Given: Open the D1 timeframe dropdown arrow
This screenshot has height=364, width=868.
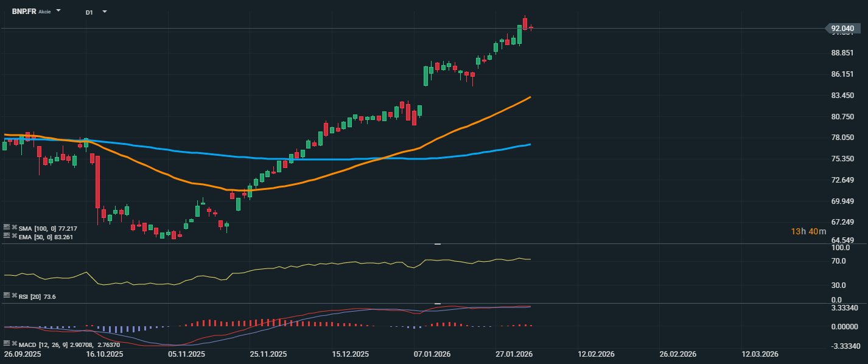Looking at the screenshot, I should coord(105,12).
